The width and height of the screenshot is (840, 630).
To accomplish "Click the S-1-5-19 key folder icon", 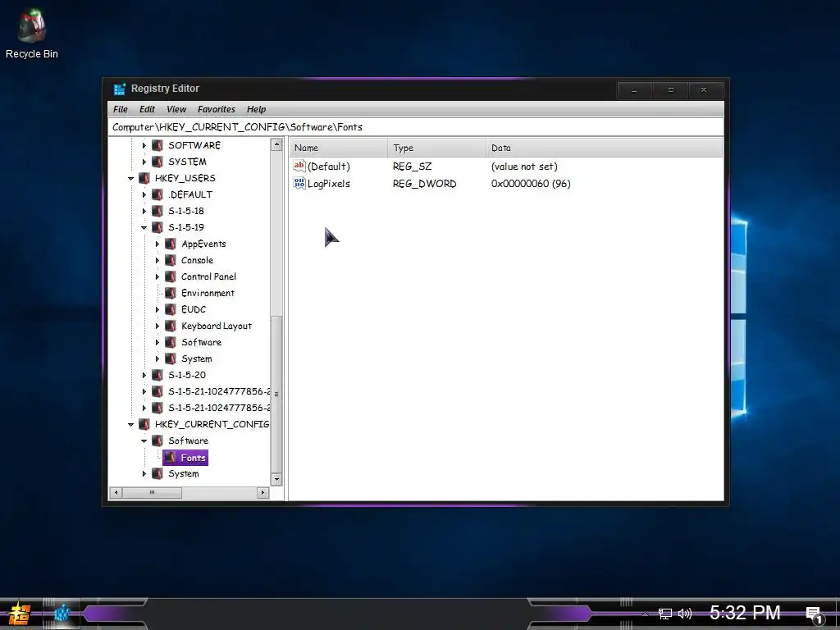I will click(x=157, y=227).
